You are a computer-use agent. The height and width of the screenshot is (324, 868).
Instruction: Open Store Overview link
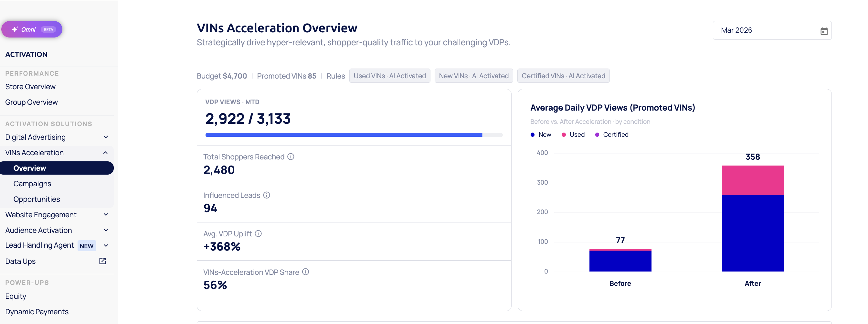[30, 87]
